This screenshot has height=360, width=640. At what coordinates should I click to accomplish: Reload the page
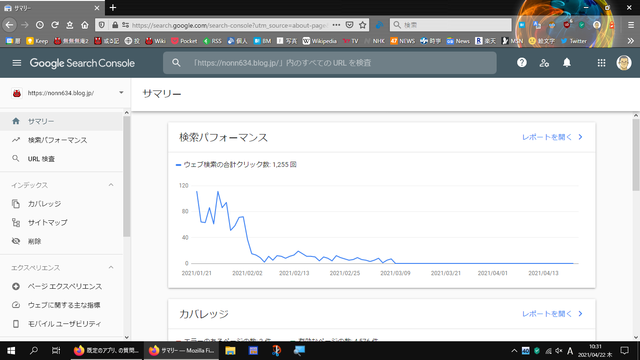click(55, 25)
